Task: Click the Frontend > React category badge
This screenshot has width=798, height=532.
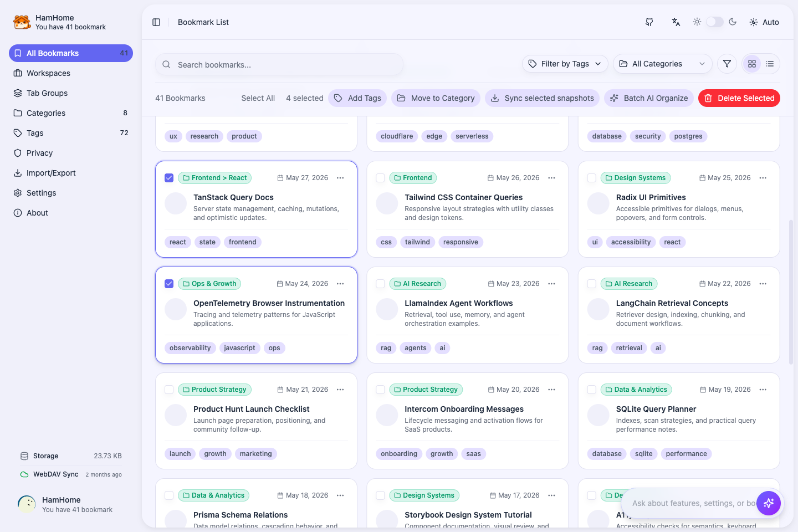Action: coord(214,178)
